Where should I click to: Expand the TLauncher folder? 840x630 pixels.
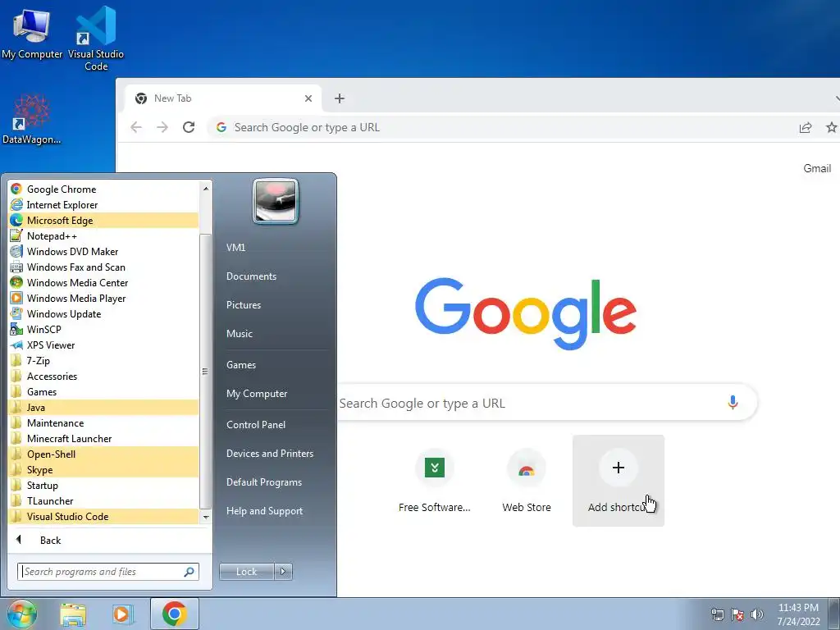[x=103, y=501]
